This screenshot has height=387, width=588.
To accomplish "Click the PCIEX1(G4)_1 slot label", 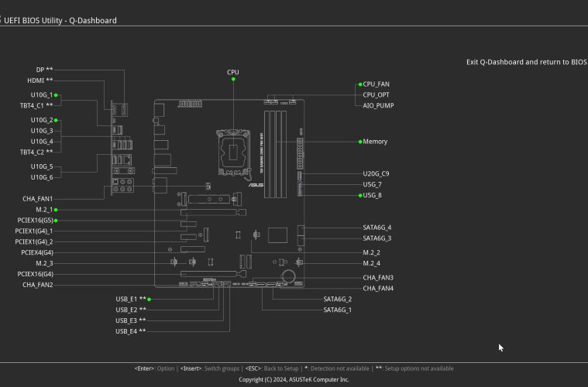I will (34, 231).
